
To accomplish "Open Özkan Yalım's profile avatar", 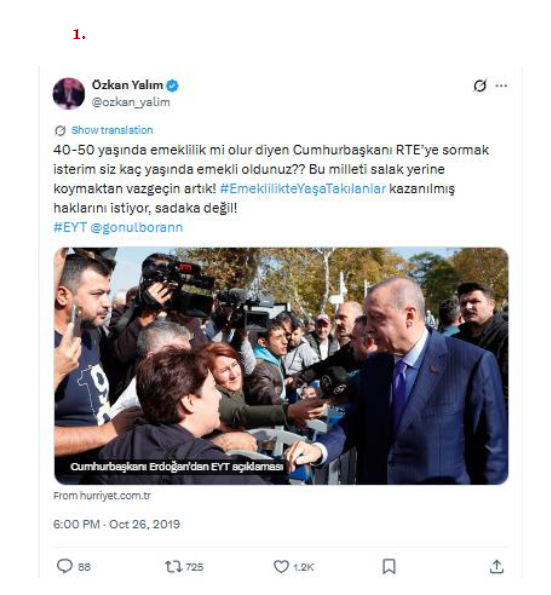I will [x=69, y=93].
